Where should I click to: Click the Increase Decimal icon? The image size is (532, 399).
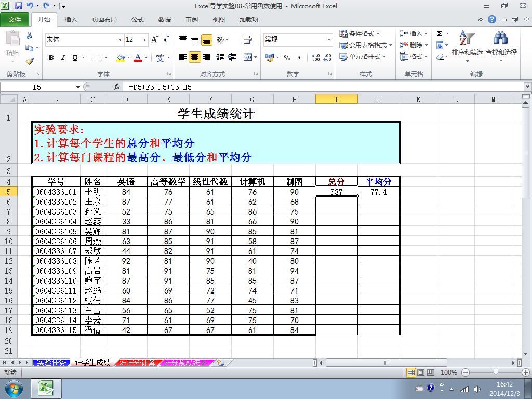pyautogui.click(x=315, y=57)
